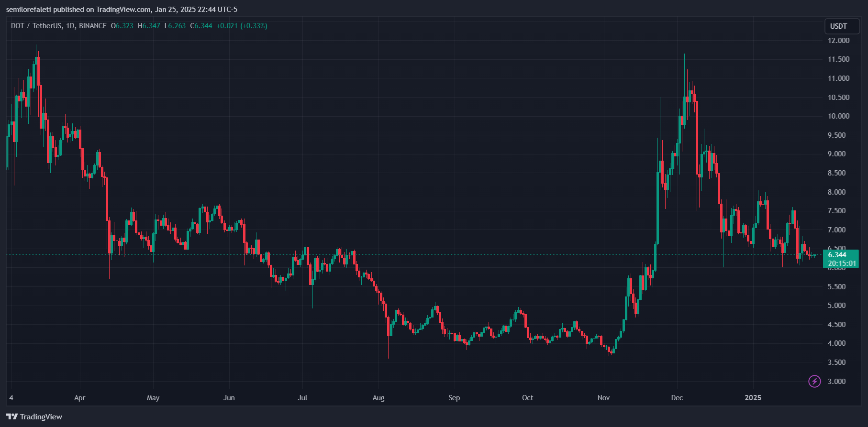This screenshot has height=427, width=868.
Task: Click the 10.000 price axis label
Action: tap(839, 116)
